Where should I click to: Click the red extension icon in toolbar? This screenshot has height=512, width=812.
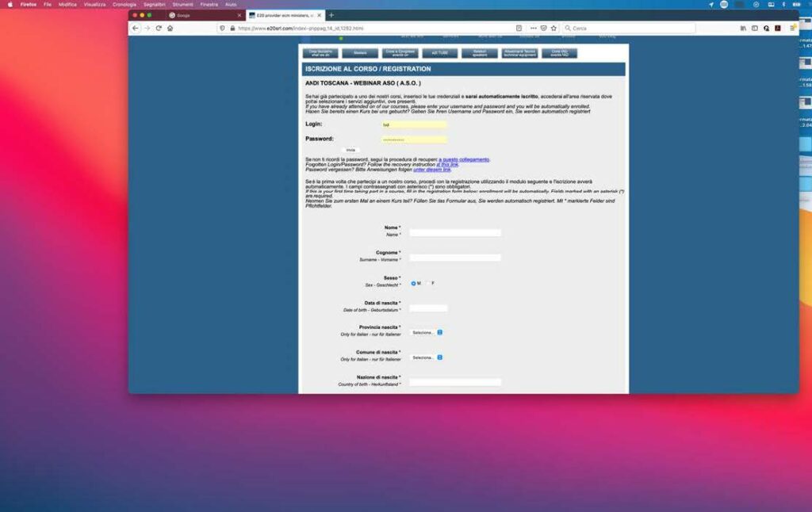click(x=778, y=29)
